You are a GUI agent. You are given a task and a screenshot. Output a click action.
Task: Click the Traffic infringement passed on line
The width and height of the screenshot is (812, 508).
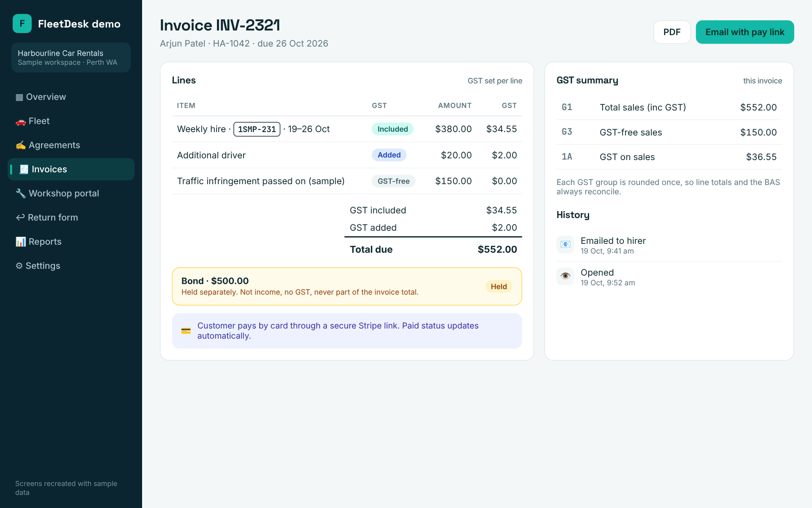coord(261,181)
